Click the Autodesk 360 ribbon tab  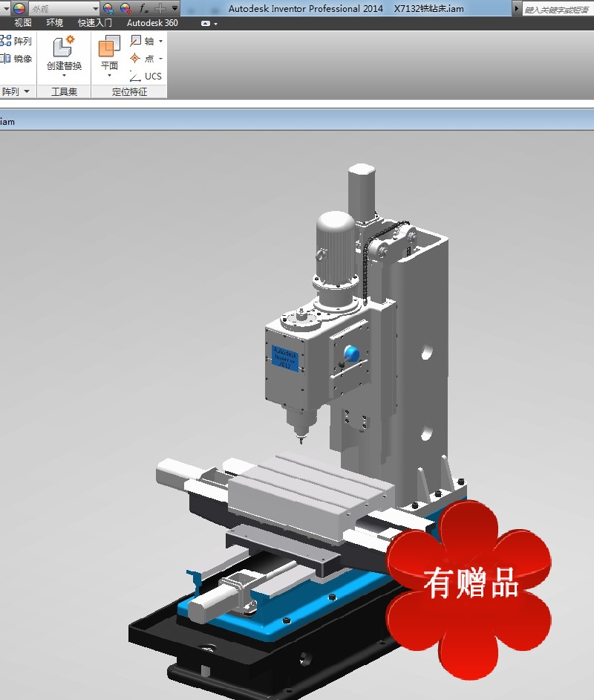[x=151, y=22]
